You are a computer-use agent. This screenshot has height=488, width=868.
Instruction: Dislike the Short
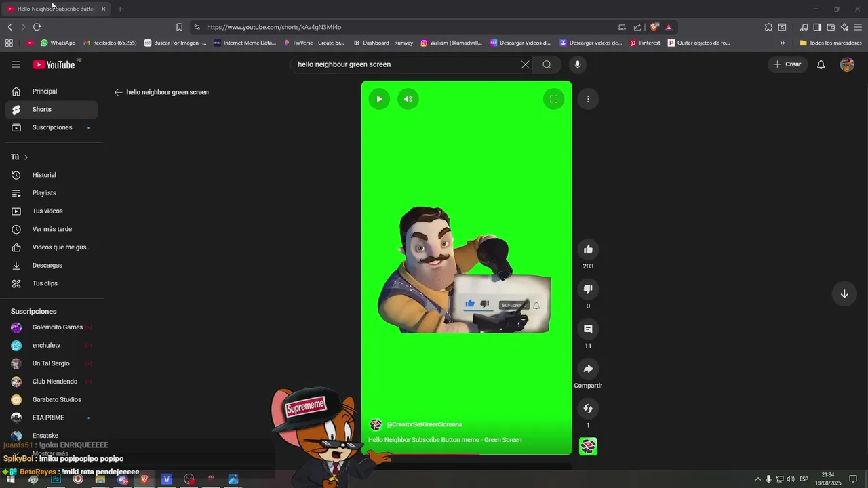click(588, 289)
